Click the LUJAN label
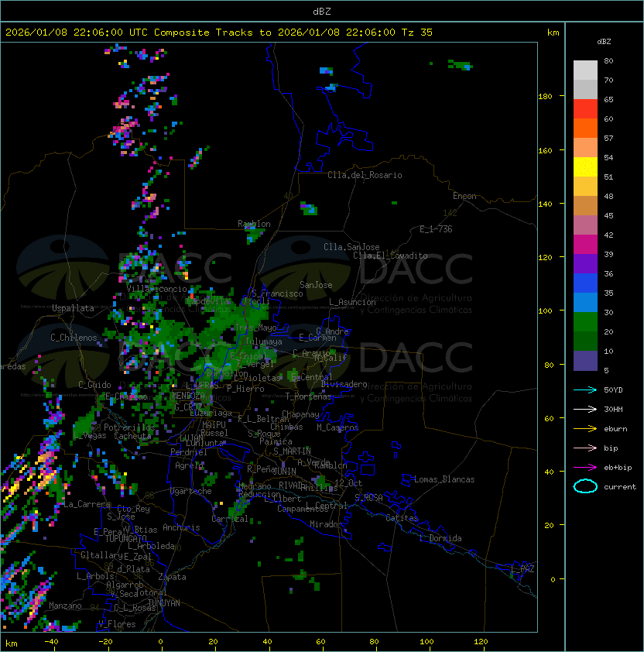644x652 pixels. [192, 438]
